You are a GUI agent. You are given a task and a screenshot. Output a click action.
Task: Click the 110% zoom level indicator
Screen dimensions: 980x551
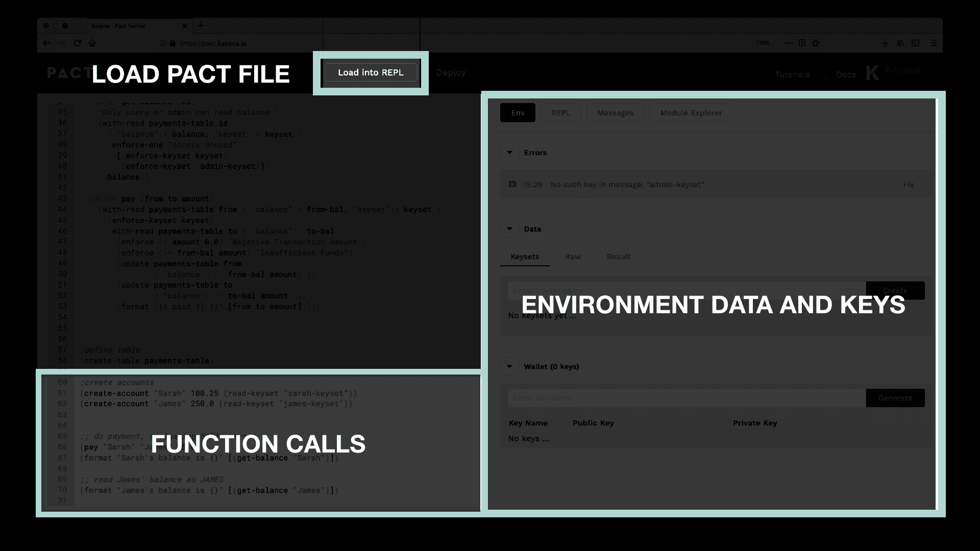pos(763,43)
